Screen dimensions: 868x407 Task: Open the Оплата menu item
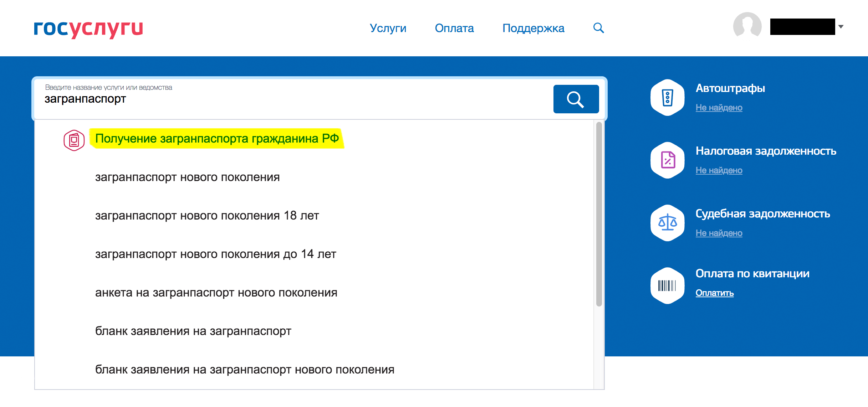click(x=454, y=28)
